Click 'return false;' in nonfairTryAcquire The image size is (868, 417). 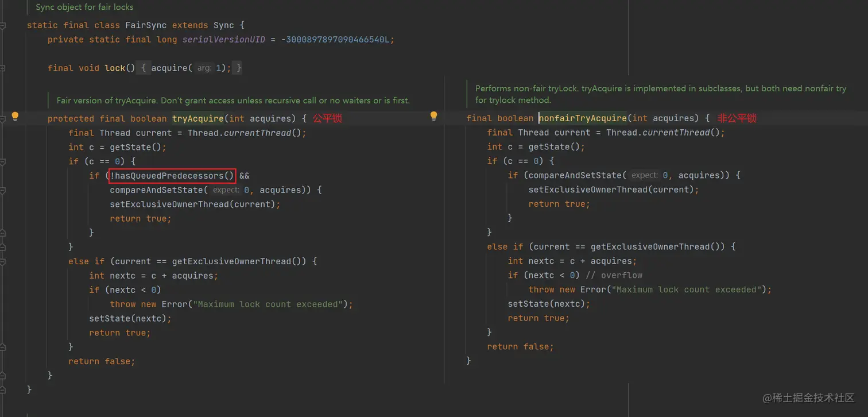click(x=521, y=347)
